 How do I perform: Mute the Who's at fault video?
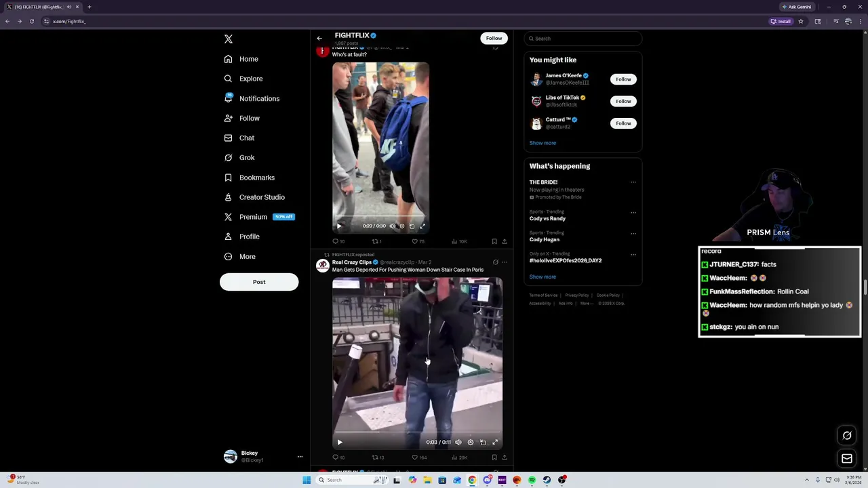pyautogui.click(x=392, y=226)
